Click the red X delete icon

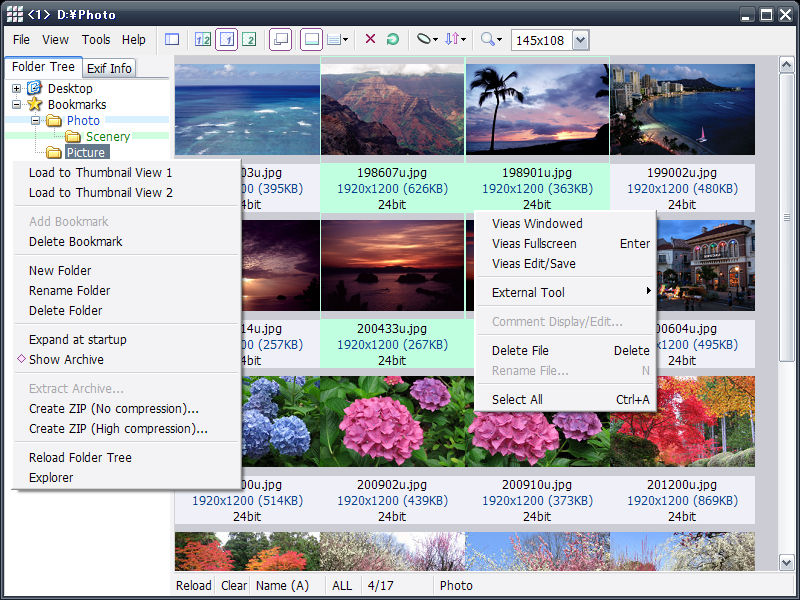(370, 39)
